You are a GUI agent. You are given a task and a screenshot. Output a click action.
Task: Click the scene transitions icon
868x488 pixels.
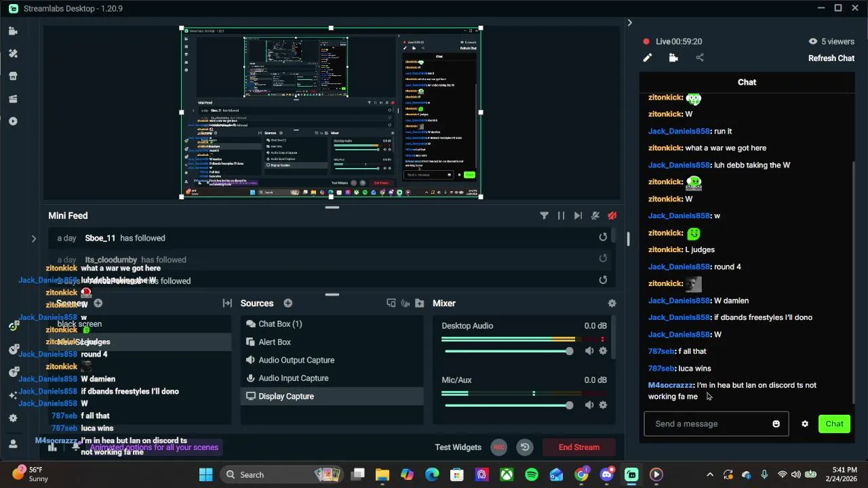click(x=227, y=304)
